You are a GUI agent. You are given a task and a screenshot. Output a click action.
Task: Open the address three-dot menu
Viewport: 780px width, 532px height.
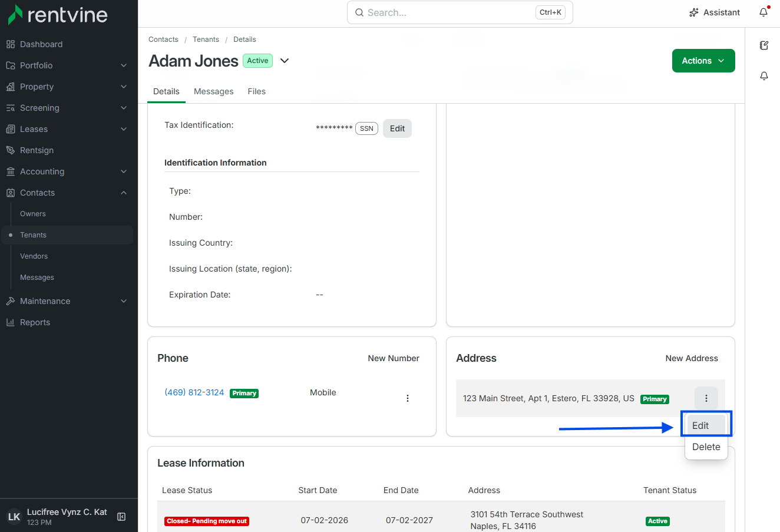(x=706, y=398)
